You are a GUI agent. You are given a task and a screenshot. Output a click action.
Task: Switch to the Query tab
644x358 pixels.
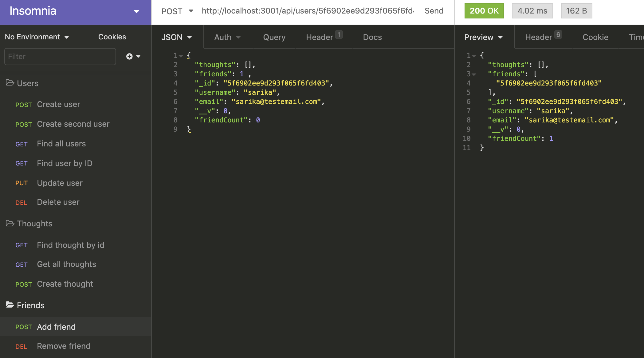point(274,37)
